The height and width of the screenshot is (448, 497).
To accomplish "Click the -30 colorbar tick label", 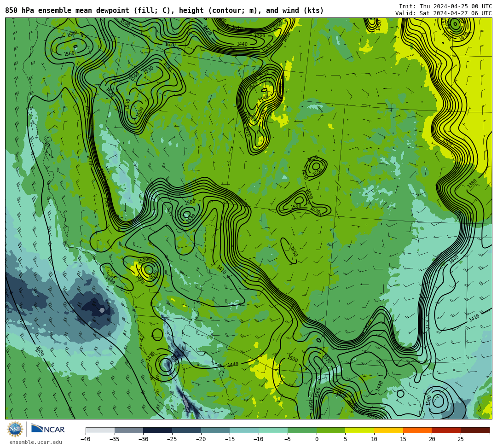I will 143,439.
